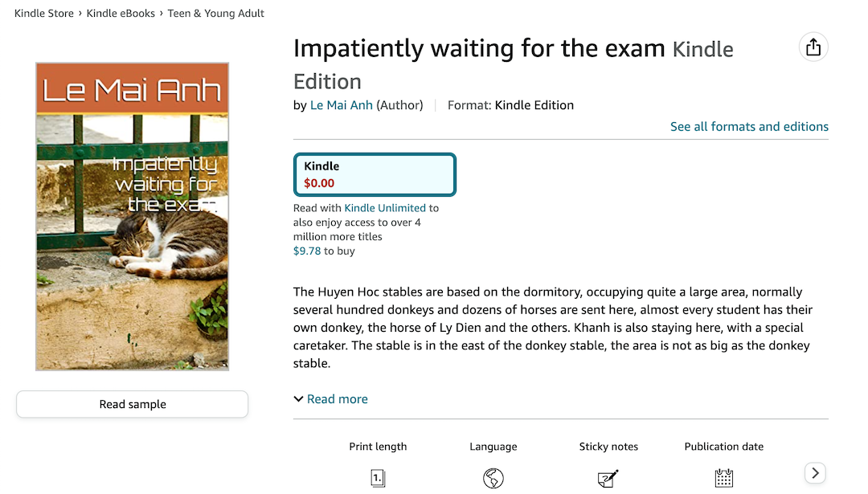Click the Print length page icon
Screen dimensions: 868x494
(378, 477)
